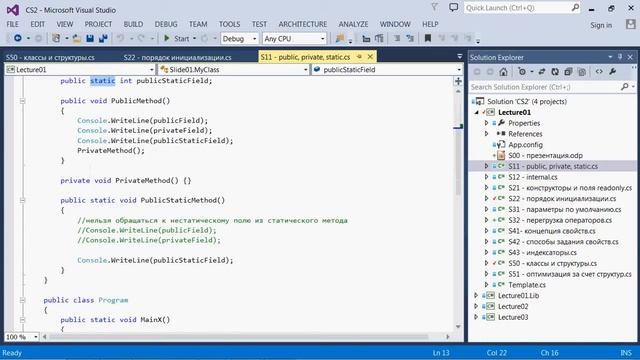This screenshot has width=640, height=360.
Task: Collapse the PublicMethod code block
Action: (22, 101)
